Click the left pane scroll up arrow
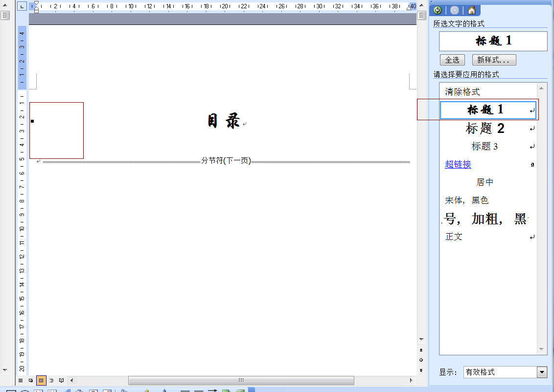554x392 pixels. pos(5,5)
